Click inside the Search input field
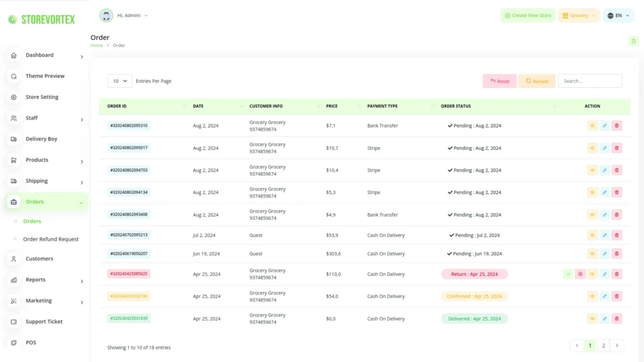 coord(589,81)
